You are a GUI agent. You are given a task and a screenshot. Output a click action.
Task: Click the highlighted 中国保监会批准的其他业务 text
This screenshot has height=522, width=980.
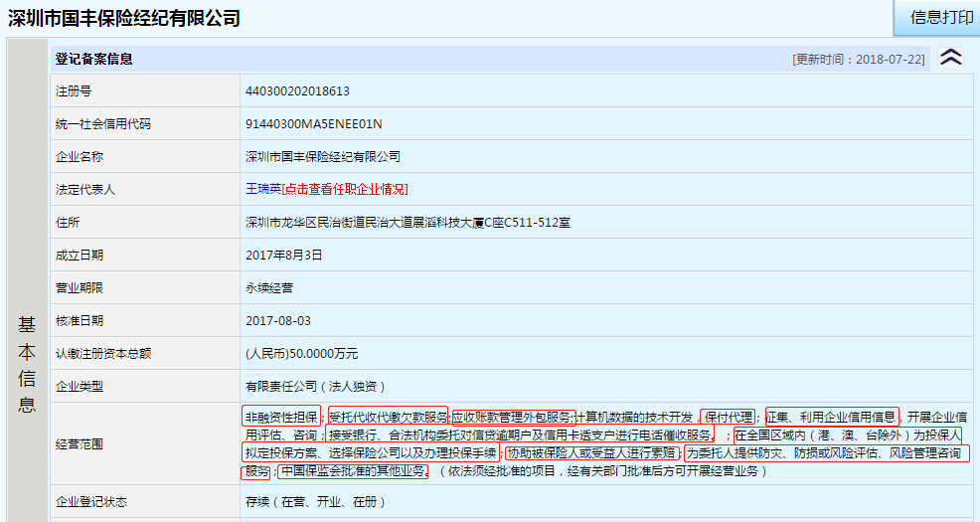click(352, 470)
